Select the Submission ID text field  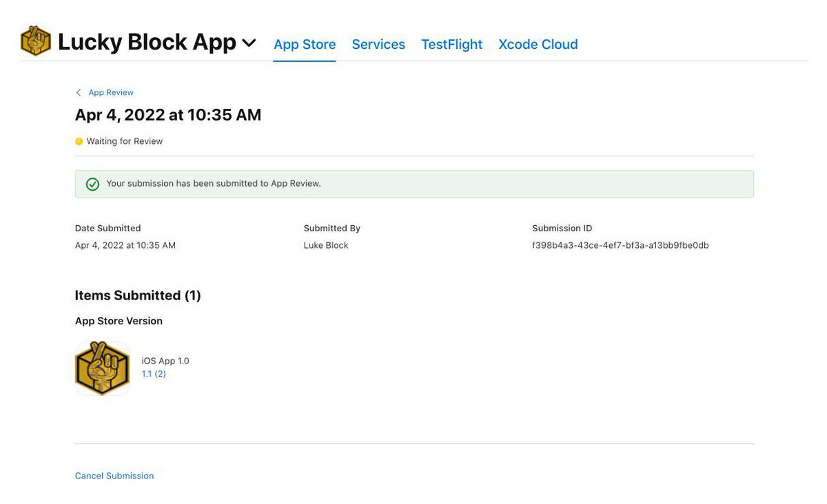point(620,244)
